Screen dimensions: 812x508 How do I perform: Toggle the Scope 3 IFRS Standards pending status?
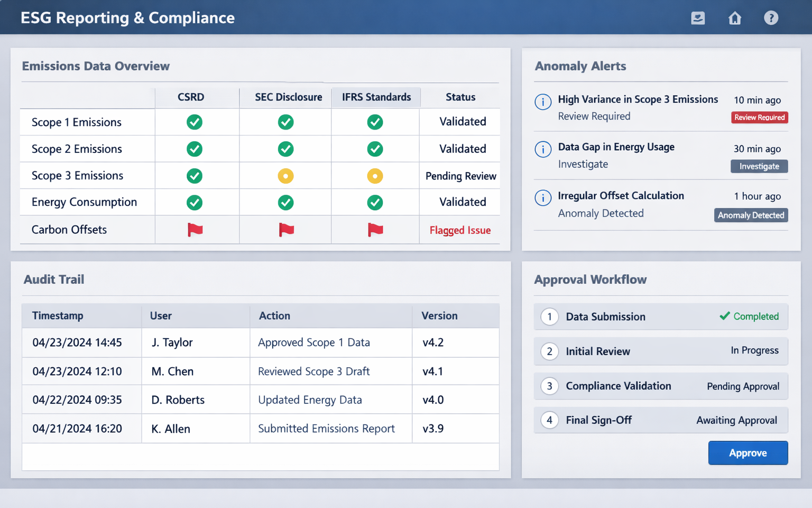[375, 175]
